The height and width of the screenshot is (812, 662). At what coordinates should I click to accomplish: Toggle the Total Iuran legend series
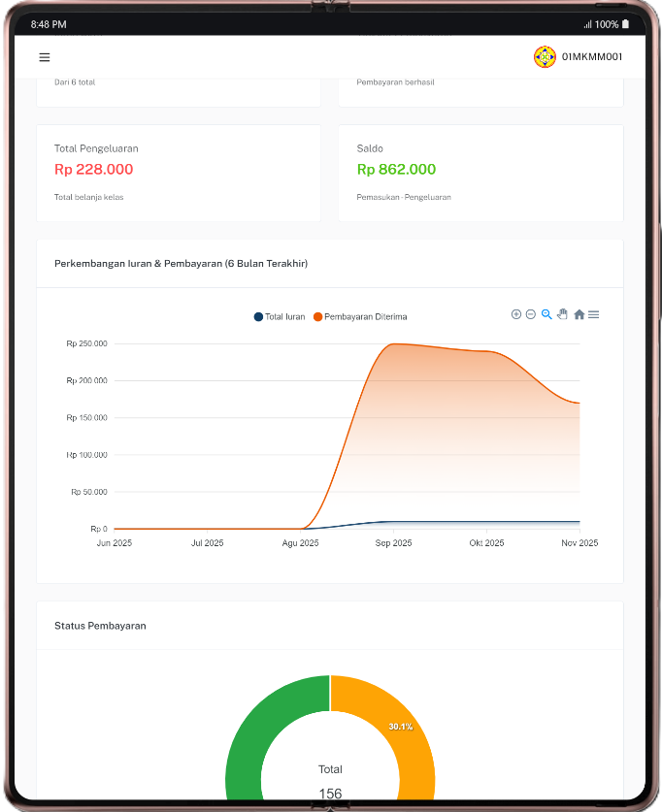(x=280, y=317)
